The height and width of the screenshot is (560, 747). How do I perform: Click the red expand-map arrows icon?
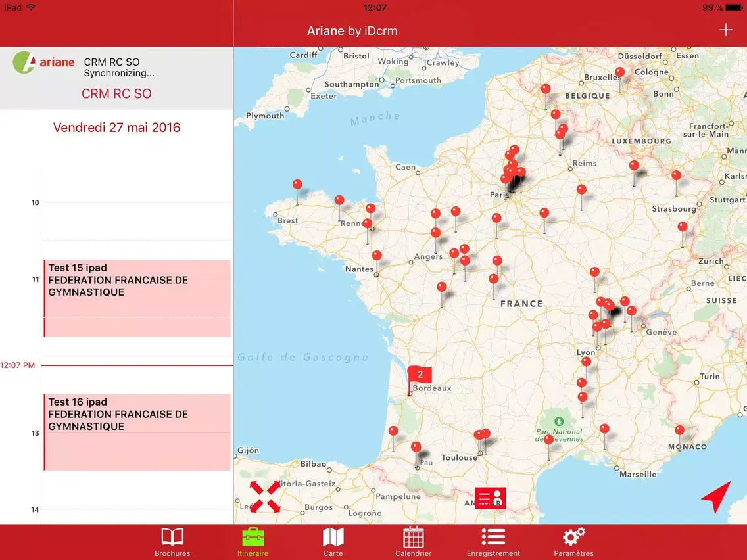265,497
